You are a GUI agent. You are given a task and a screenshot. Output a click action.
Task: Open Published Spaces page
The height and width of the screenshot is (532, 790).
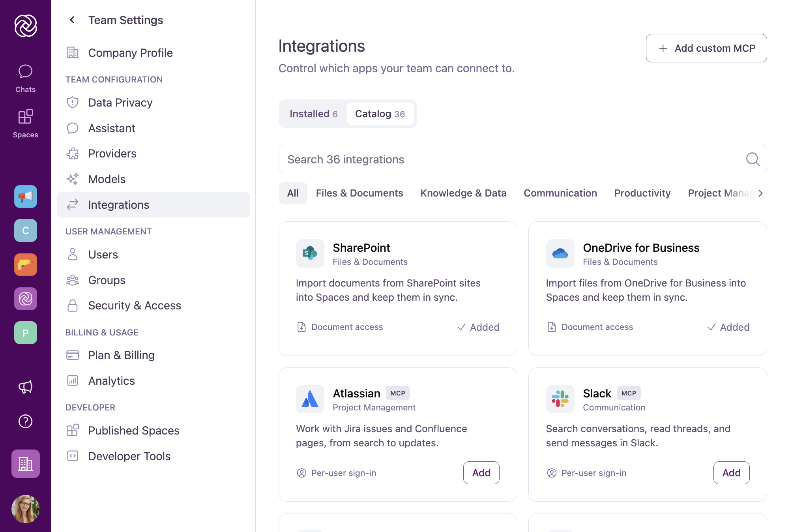tap(154, 431)
